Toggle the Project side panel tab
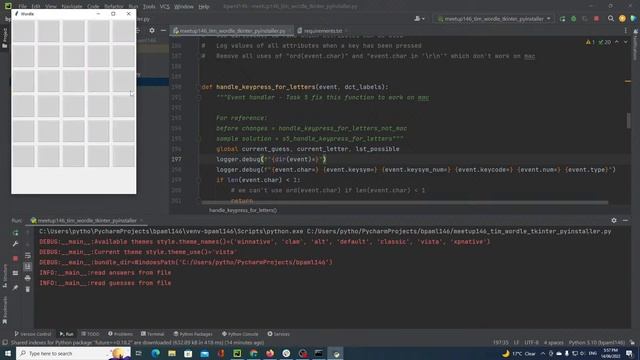The height and width of the screenshot is (360, 640). coord(5,38)
